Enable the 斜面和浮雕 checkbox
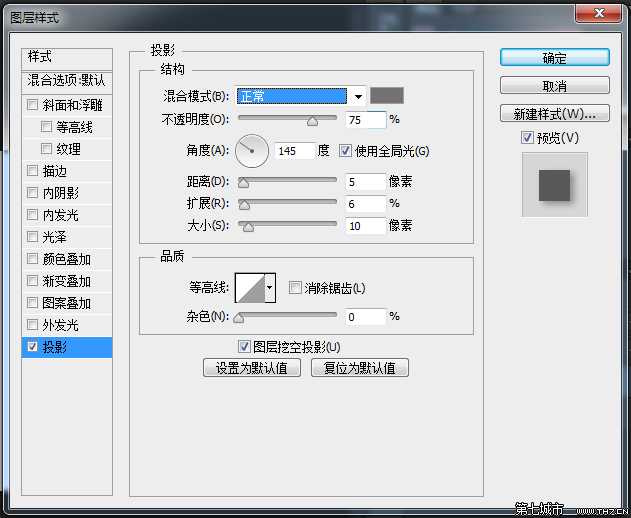The image size is (631, 518). pos(32,105)
